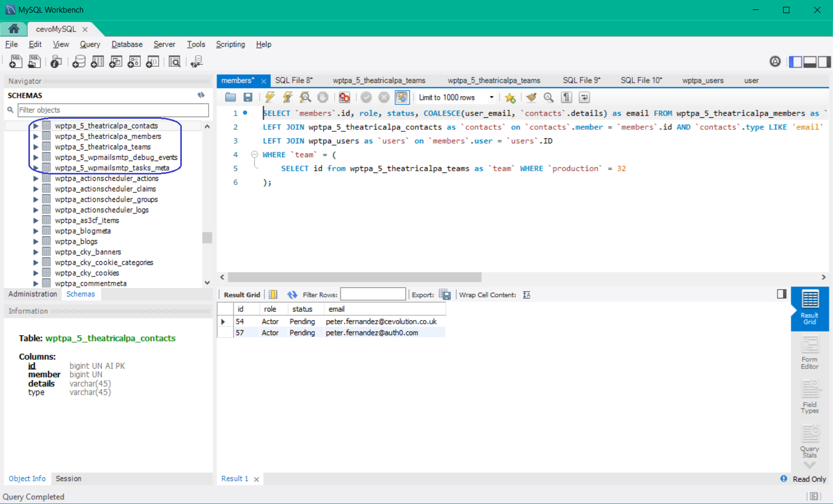Create a new SQL tab icon
Screen dimensions: 833x504
pyautogui.click(x=16, y=61)
